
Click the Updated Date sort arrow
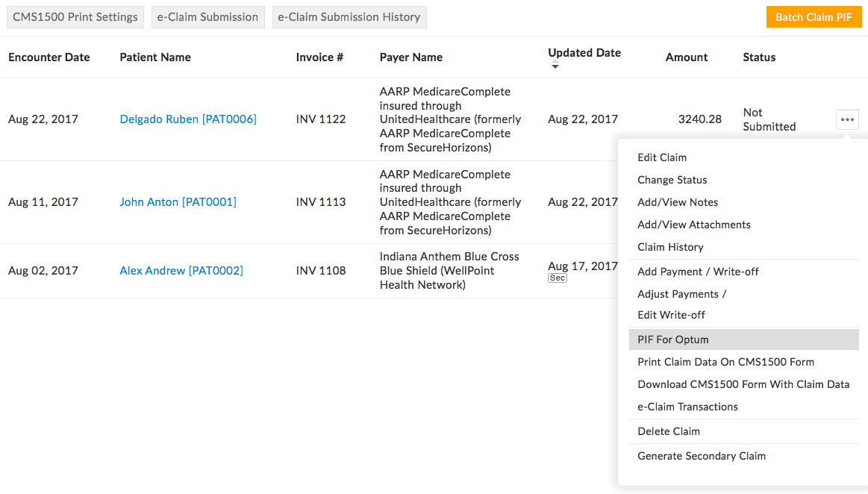(x=555, y=67)
